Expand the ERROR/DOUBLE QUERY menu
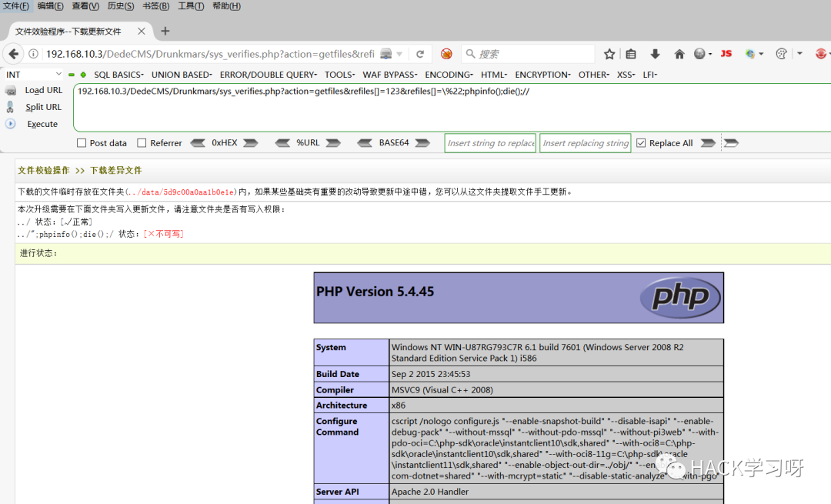 269,75
